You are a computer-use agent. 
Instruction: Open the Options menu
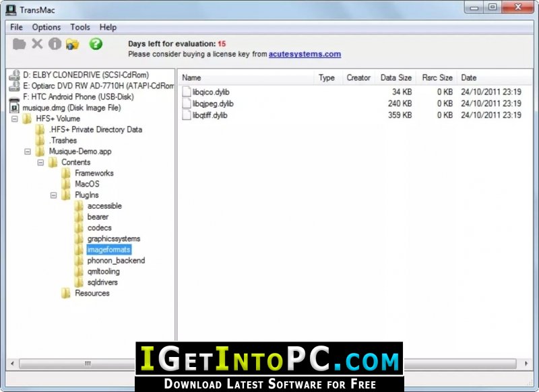(46, 27)
